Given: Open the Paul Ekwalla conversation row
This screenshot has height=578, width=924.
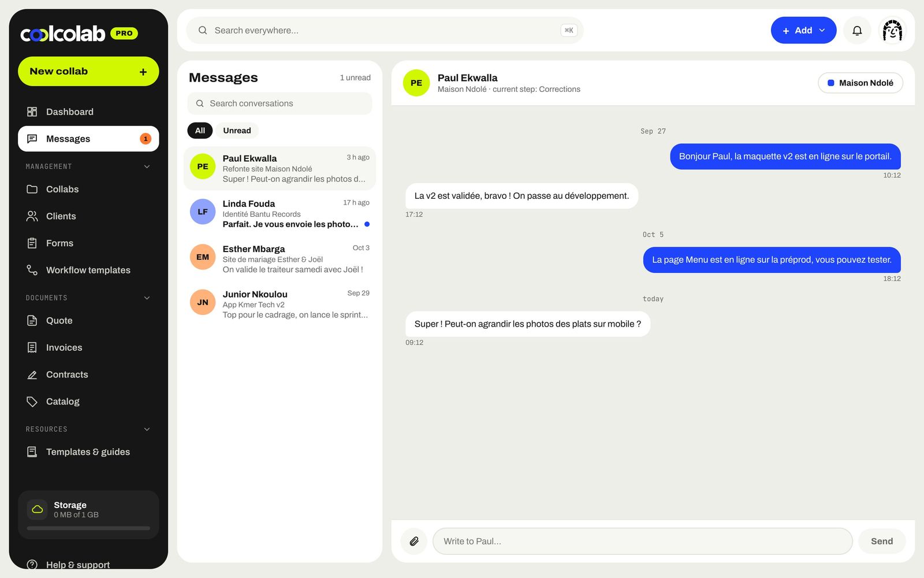Looking at the screenshot, I should click(280, 169).
